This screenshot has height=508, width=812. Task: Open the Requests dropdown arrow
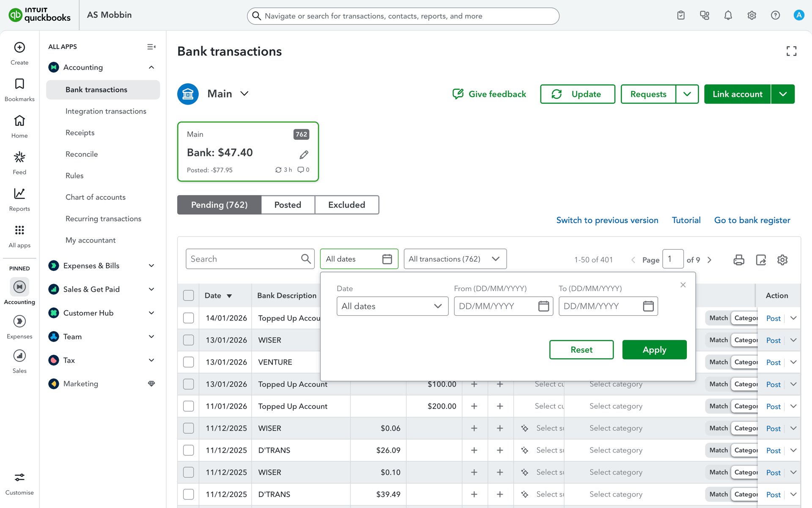tap(687, 94)
